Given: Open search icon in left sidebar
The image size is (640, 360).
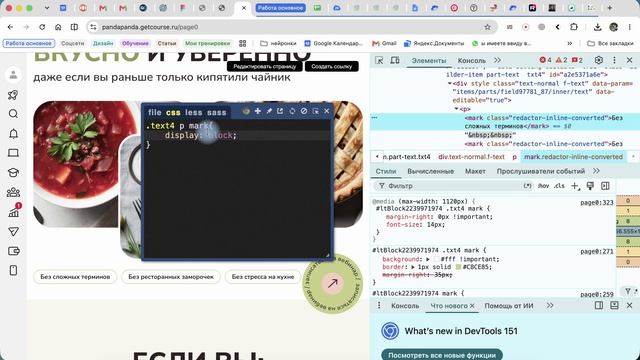Looking at the screenshot, I should pyautogui.click(x=13, y=114).
